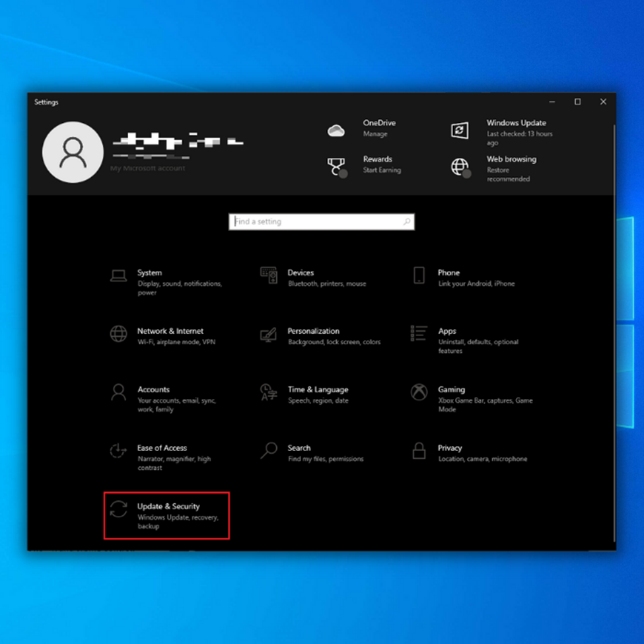Click 'Find my files, permissions' description
This screenshot has height=644, width=644.
click(326, 459)
